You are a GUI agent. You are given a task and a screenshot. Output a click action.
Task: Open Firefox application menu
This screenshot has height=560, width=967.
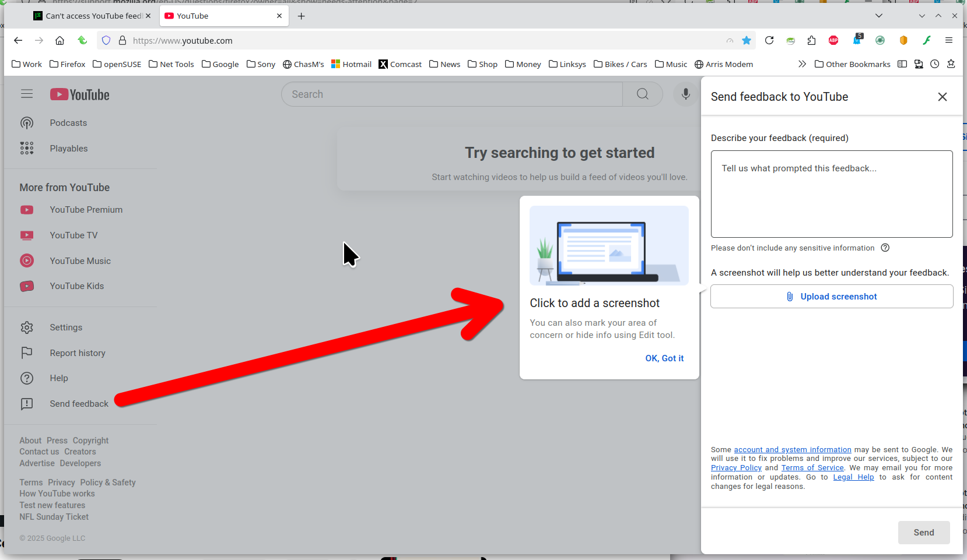[x=949, y=40]
